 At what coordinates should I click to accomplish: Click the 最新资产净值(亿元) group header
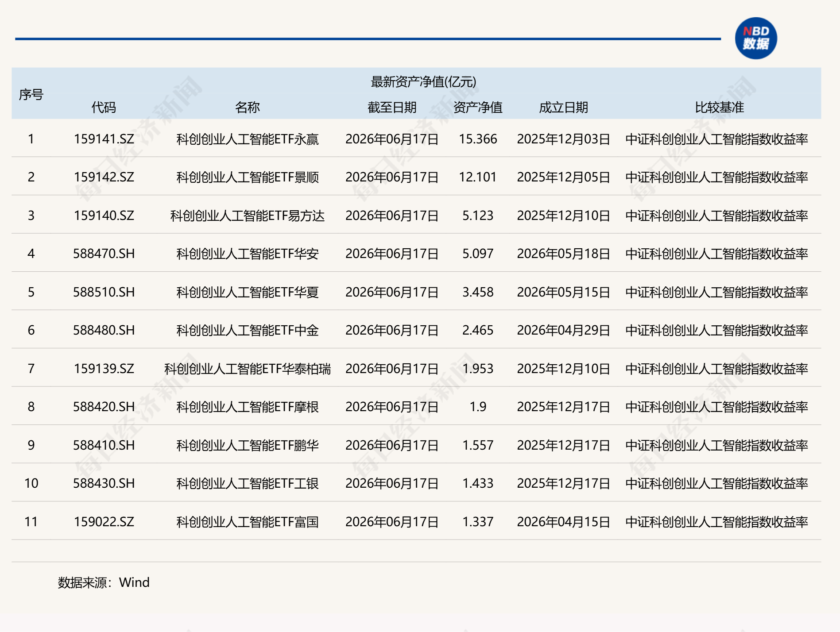click(x=423, y=81)
